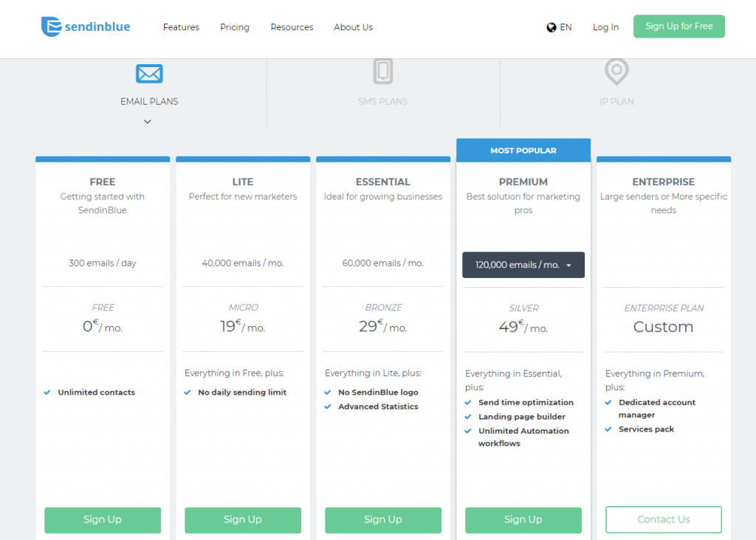Click the MOST POPULAR banner
This screenshot has height=540, width=756.
(x=523, y=150)
